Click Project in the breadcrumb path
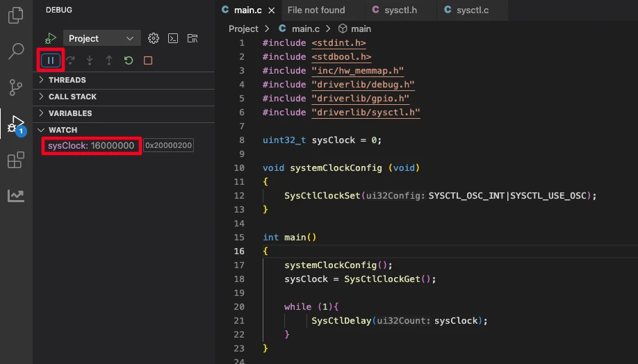Screen dimensions: 638x364 coord(243,28)
